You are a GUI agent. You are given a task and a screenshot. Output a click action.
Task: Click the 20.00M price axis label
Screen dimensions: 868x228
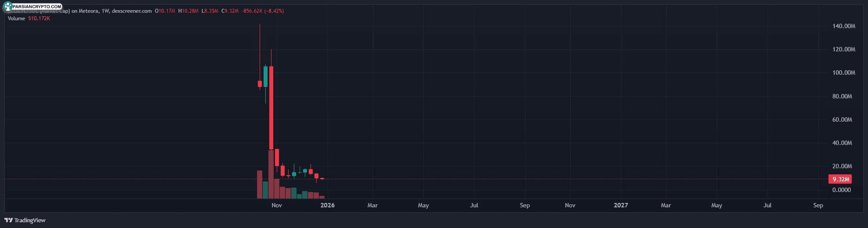[x=842, y=166]
